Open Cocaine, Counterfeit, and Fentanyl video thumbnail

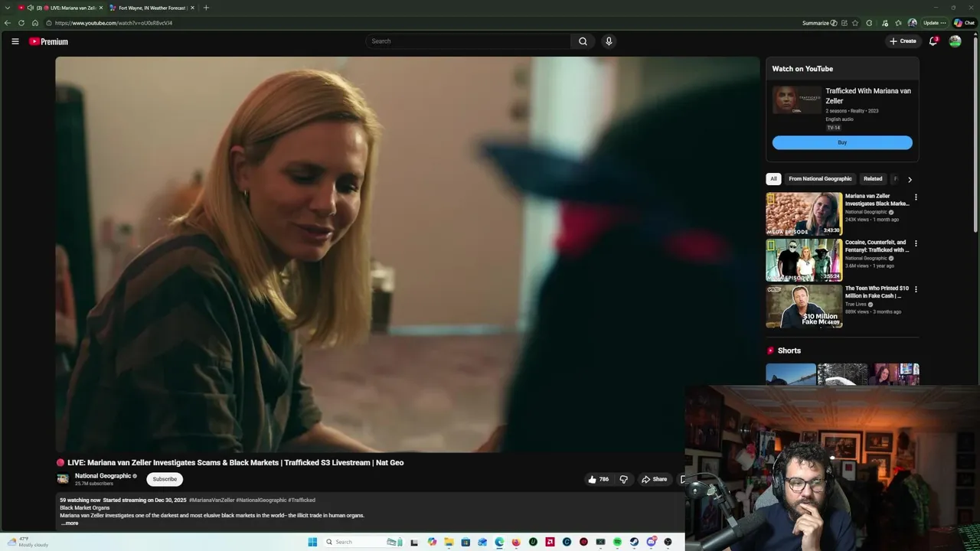coord(804,260)
